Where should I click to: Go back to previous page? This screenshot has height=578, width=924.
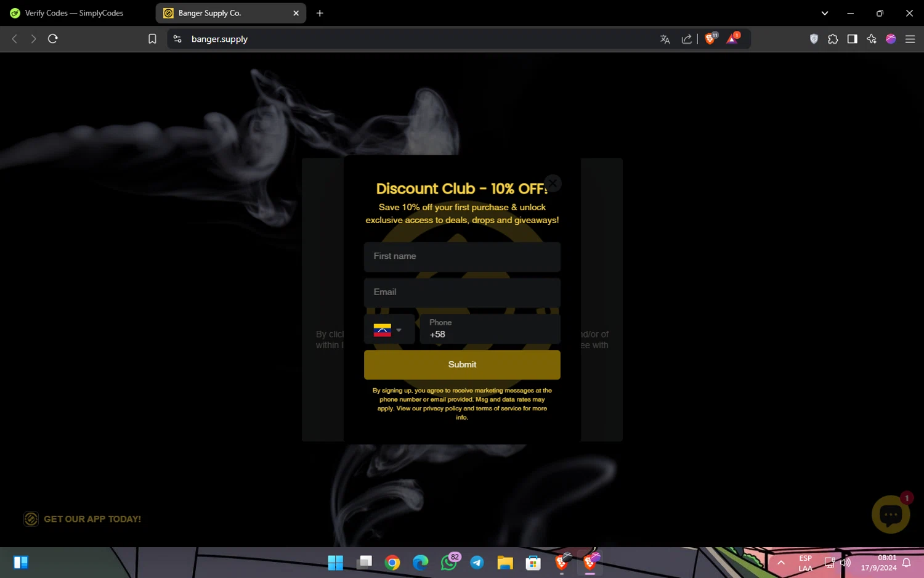point(15,39)
